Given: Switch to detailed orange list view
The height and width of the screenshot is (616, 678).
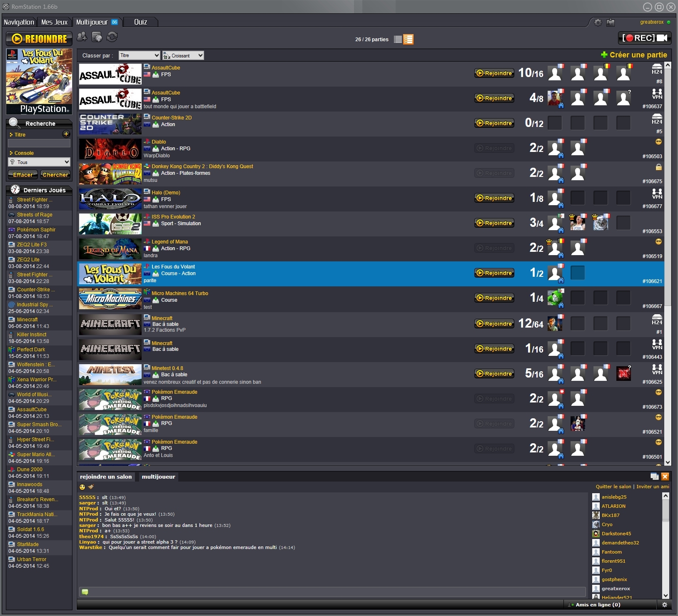Looking at the screenshot, I should 409,39.
